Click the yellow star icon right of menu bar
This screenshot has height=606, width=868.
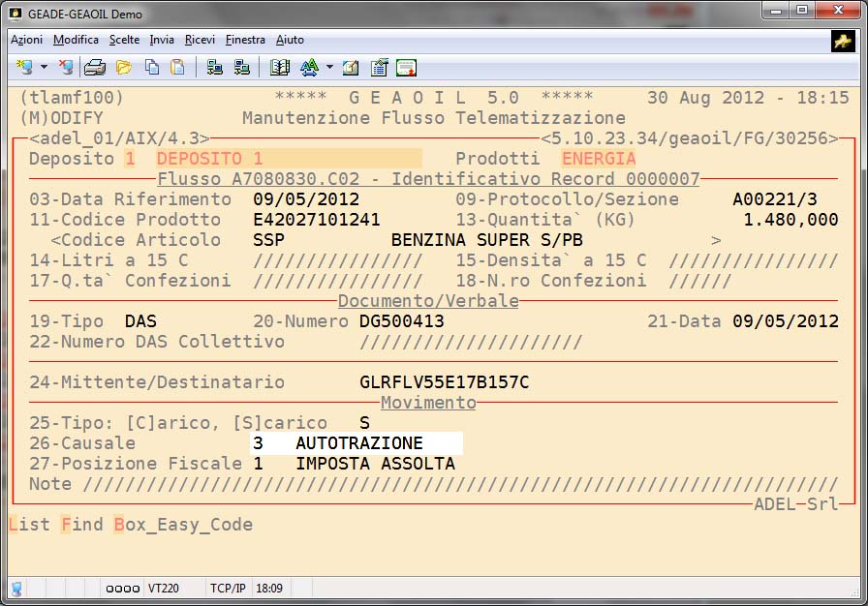pos(842,41)
